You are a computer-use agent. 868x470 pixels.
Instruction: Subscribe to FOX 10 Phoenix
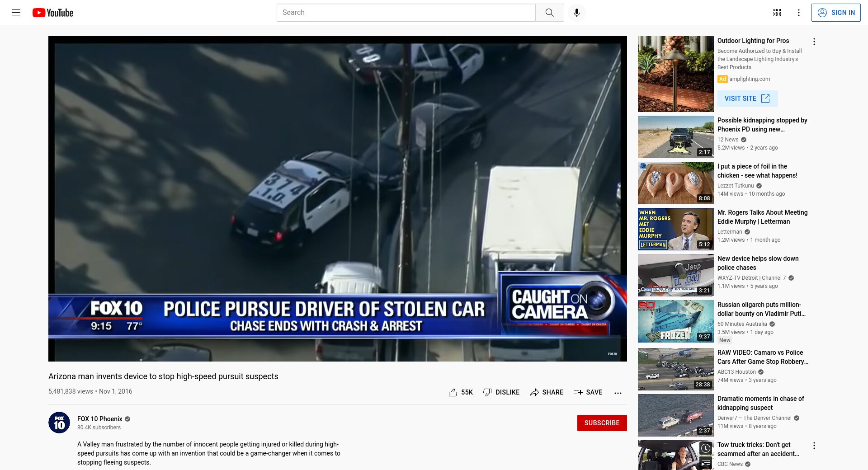tap(602, 423)
